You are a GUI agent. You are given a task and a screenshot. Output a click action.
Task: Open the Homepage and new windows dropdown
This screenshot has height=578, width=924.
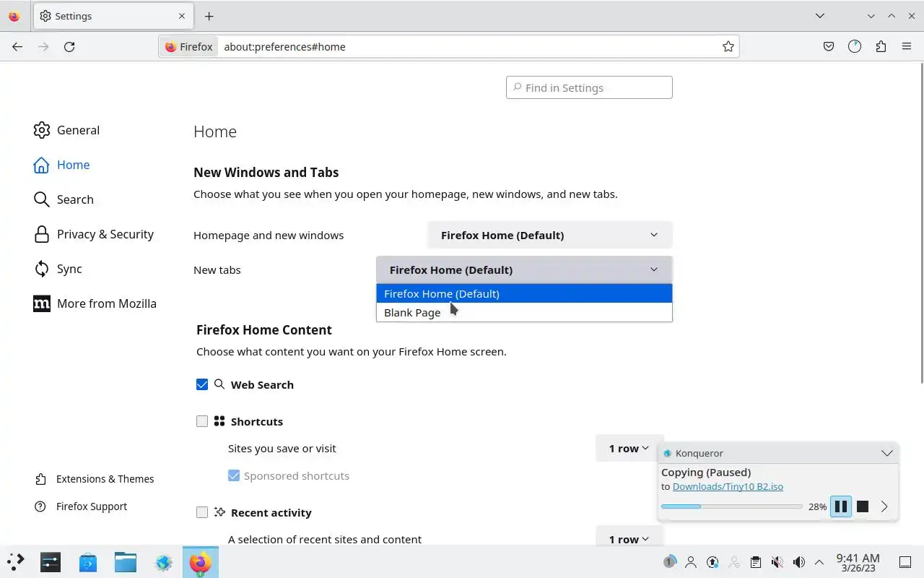coord(550,235)
